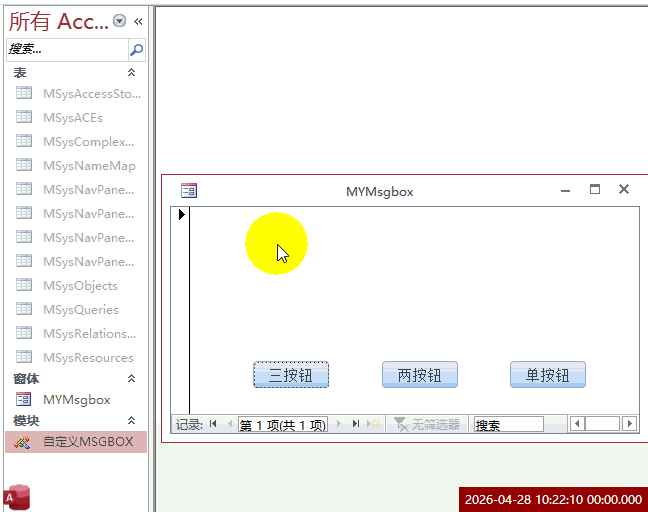Click the form's horizontal scrollbar right arrow
This screenshot has width=648, height=512.
(629, 424)
